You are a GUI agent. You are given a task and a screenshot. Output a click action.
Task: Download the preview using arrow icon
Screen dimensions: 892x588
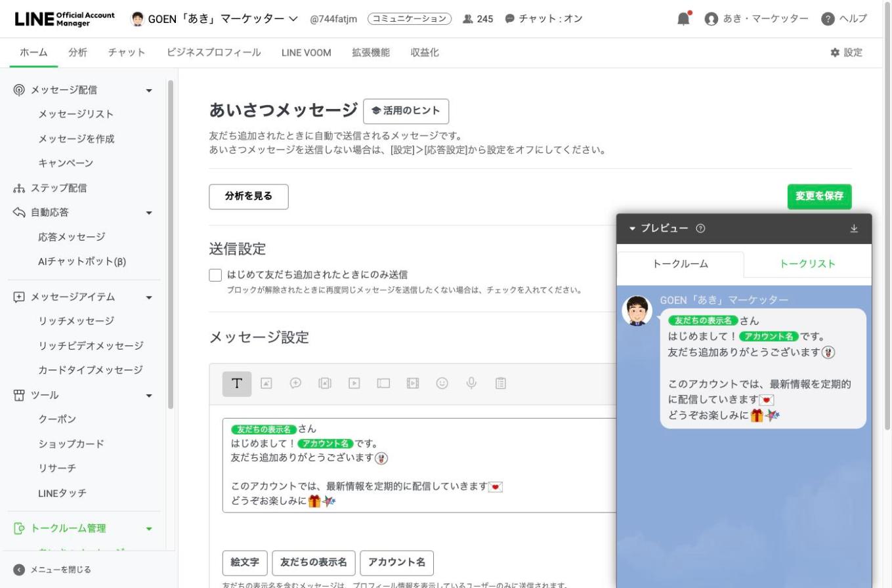point(854,228)
